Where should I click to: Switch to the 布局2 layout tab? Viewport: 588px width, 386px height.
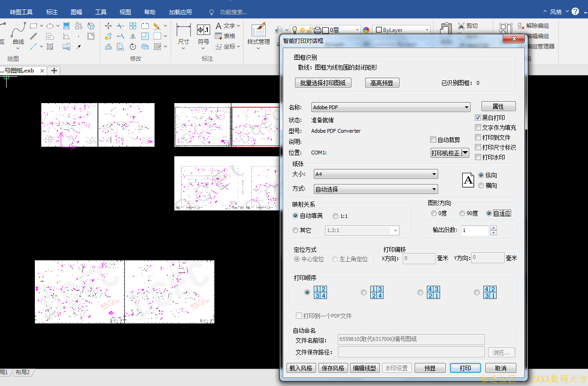22,372
